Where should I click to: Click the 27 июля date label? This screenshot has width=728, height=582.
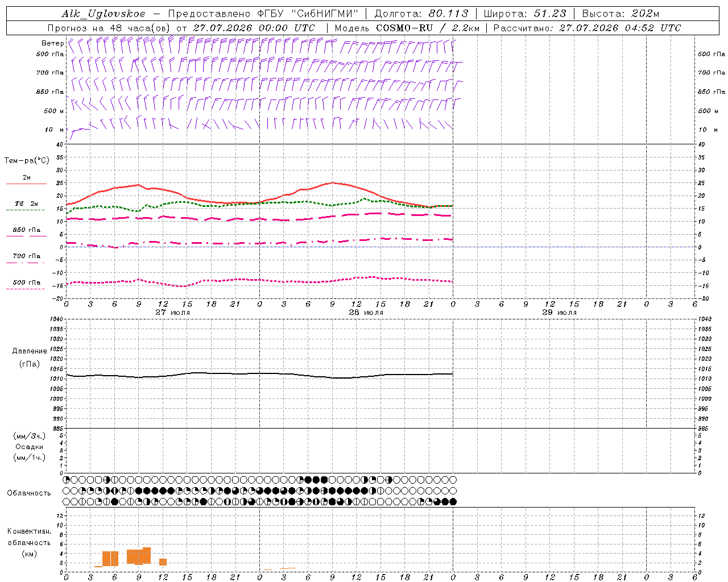(x=173, y=313)
